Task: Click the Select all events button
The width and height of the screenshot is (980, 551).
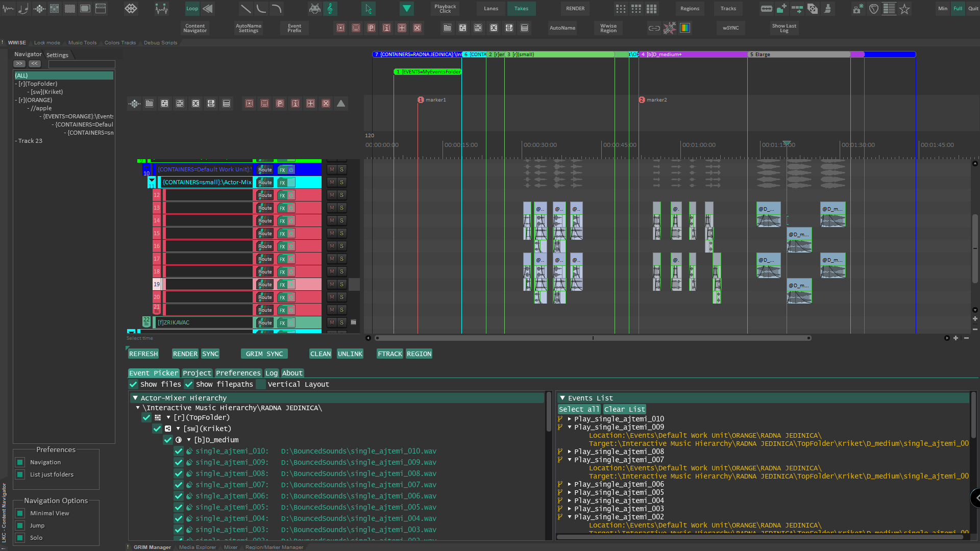Action: [x=579, y=409]
